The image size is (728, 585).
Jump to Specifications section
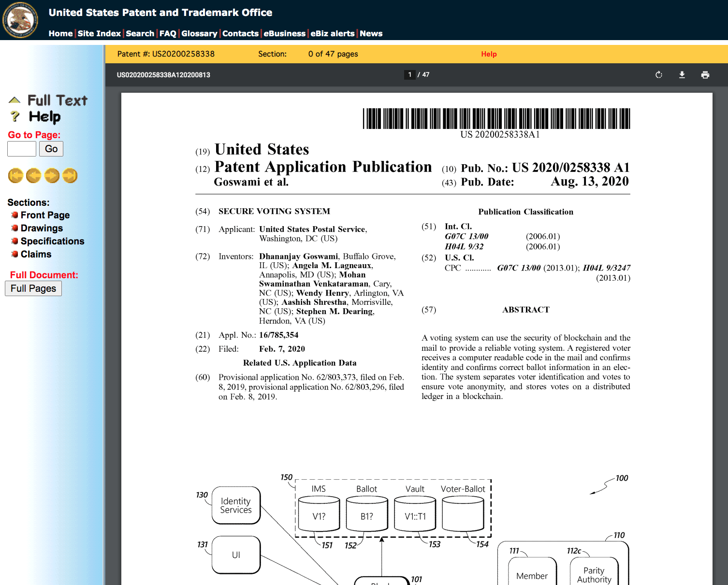click(x=52, y=241)
